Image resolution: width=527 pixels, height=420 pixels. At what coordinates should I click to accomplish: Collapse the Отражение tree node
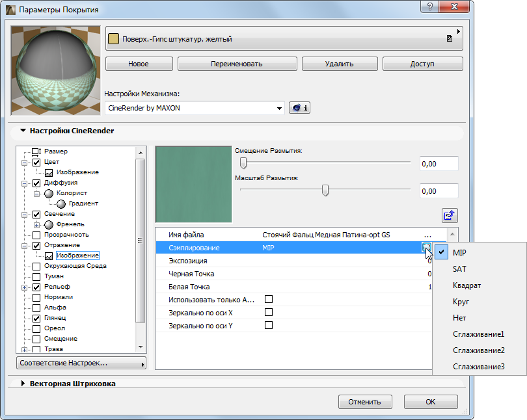tap(24, 246)
